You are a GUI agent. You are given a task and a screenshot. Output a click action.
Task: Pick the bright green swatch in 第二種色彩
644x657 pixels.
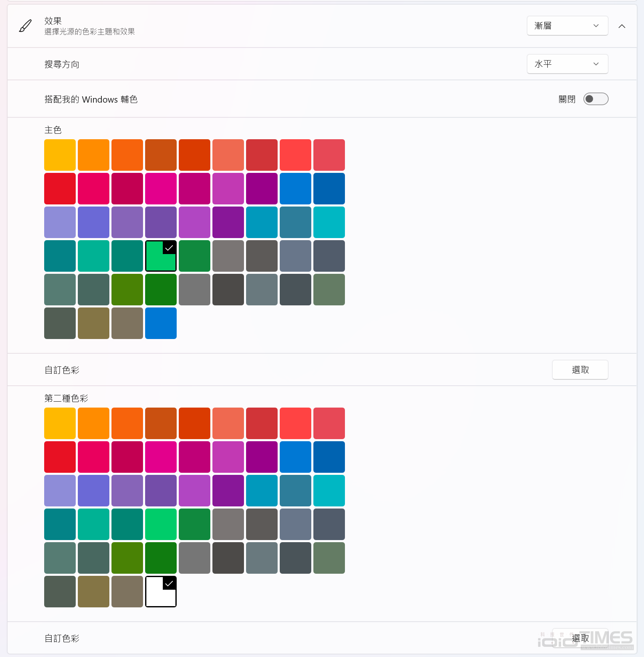coord(161,524)
